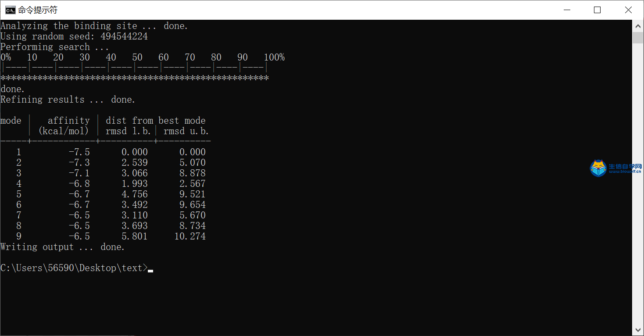
Task: Click the scrollbar up arrow
Action: (638, 26)
